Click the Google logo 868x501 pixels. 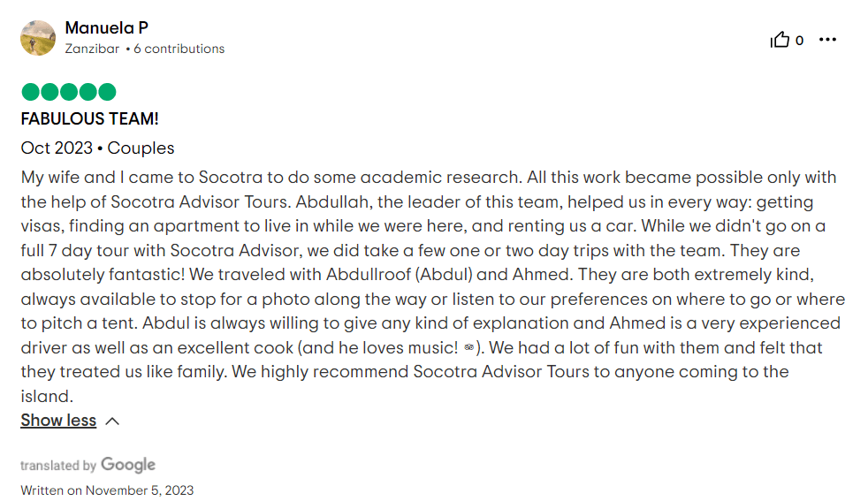[x=128, y=465]
